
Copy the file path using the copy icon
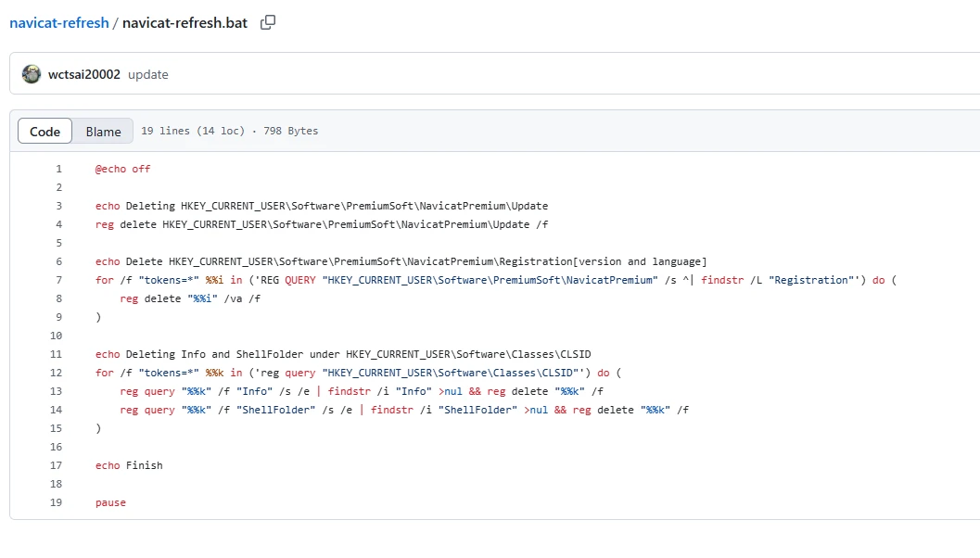point(268,22)
